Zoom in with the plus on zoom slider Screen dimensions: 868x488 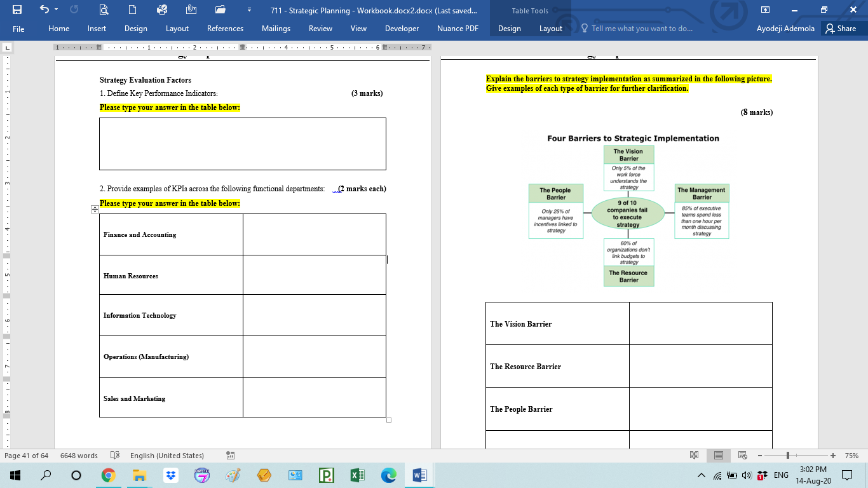[833, 455]
